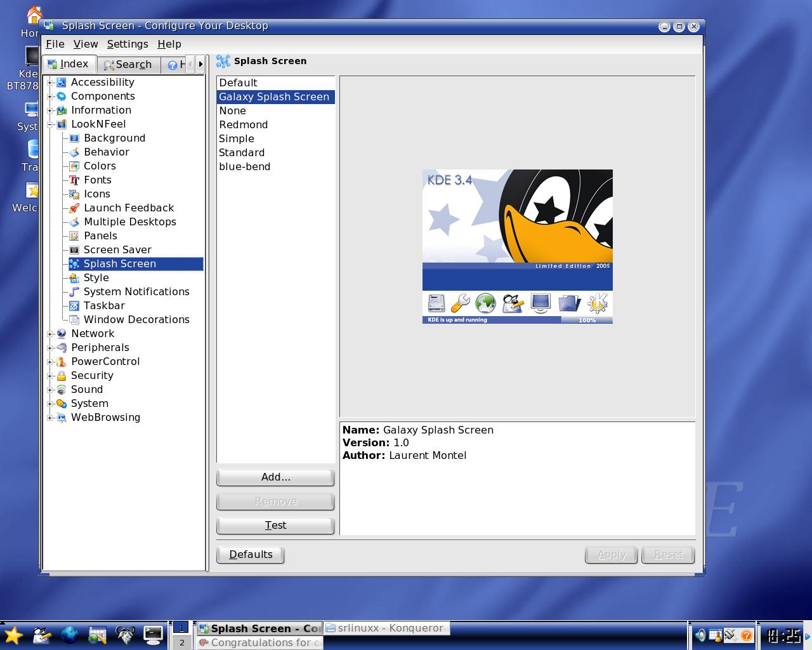812x650 pixels.
Task: Collapse the LookNFeel category
Action: click(x=50, y=124)
